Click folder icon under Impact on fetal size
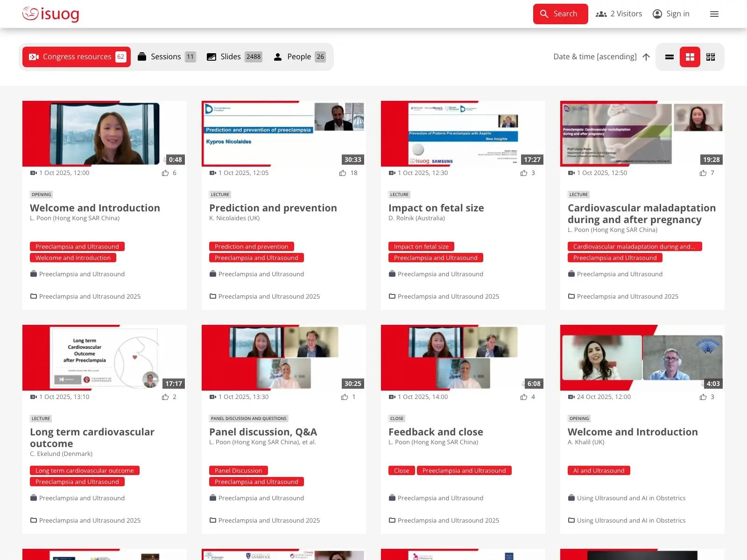The height and width of the screenshot is (560, 747). 392,296
